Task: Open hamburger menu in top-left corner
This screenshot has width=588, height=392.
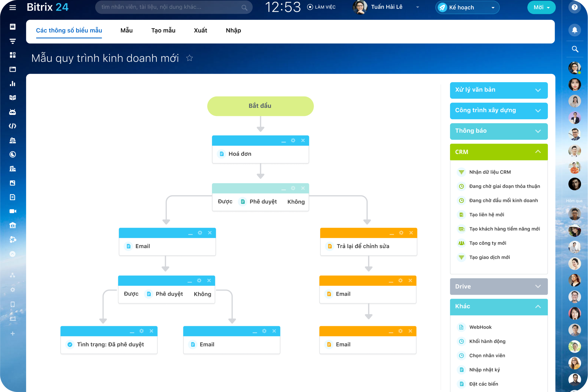Action: (x=13, y=7)
